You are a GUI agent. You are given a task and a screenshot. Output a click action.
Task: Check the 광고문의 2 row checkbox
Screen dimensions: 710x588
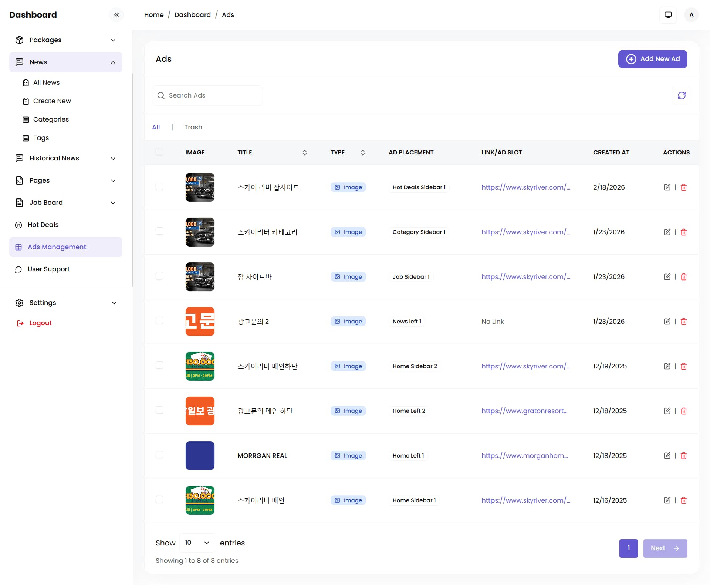(159, 320)
